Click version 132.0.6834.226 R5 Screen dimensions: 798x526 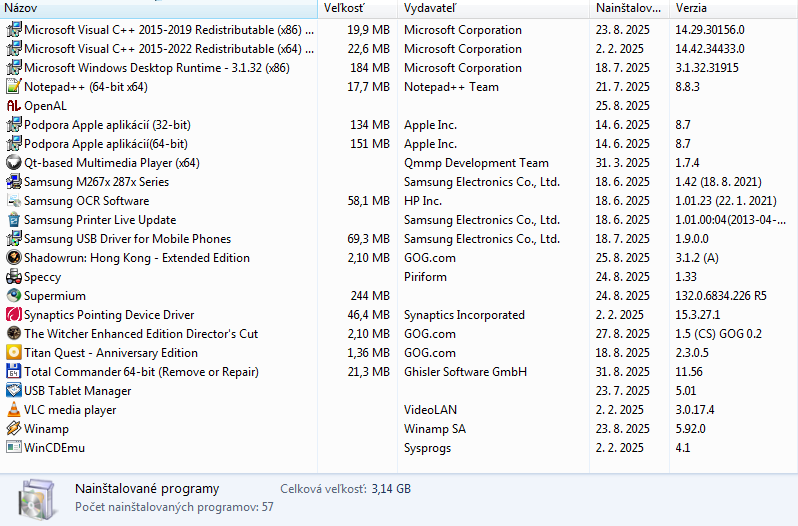(x=721, y=296)
